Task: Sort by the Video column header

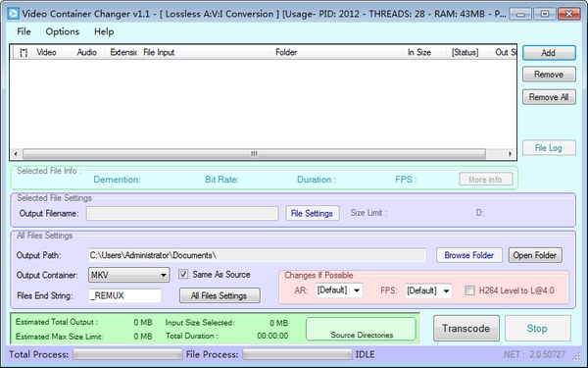Action: (53, 52)
